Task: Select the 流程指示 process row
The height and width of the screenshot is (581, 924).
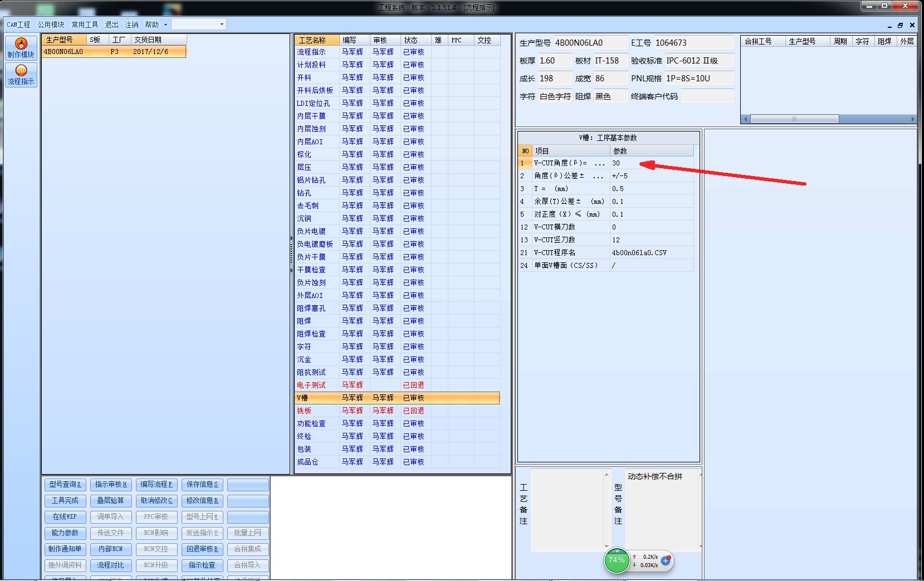Action: click(397, 52)
